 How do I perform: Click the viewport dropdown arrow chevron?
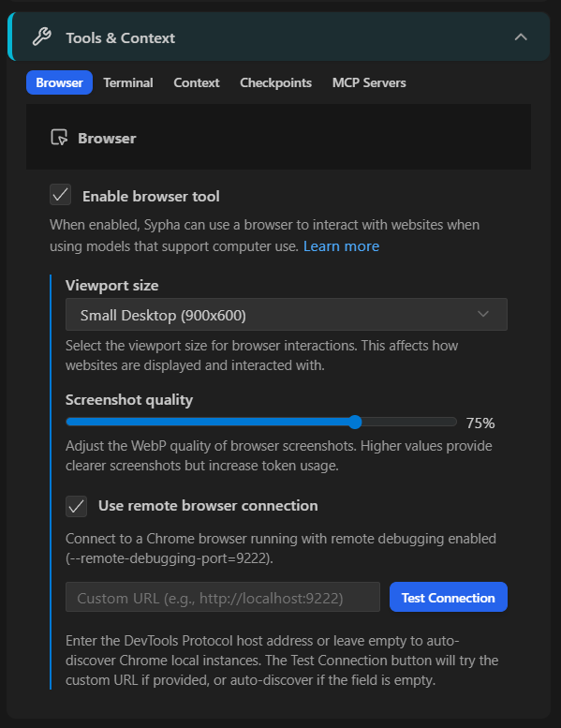coord(483,314)
